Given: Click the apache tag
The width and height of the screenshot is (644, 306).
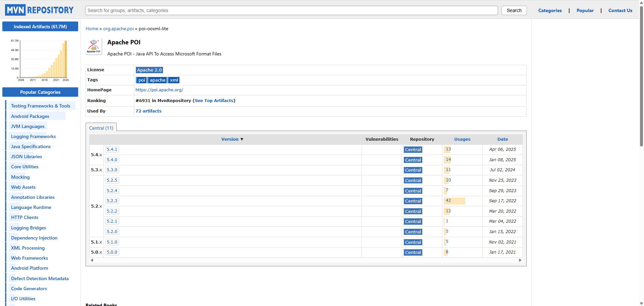Looking at the screenshot, I should (x=157, y=80).
